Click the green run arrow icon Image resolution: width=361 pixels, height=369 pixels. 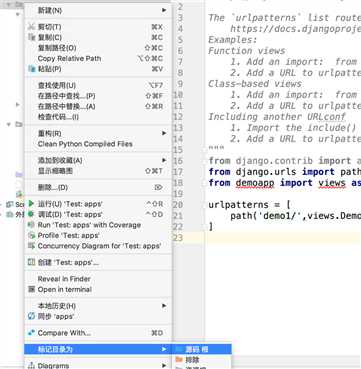coord(31,204)
